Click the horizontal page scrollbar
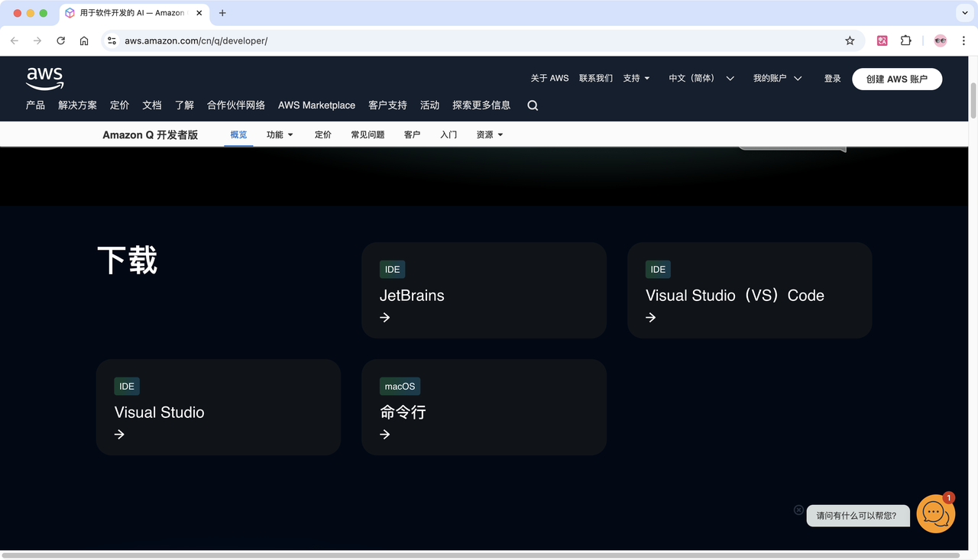This screenshot has height=560, width=978. click(479, 555)
